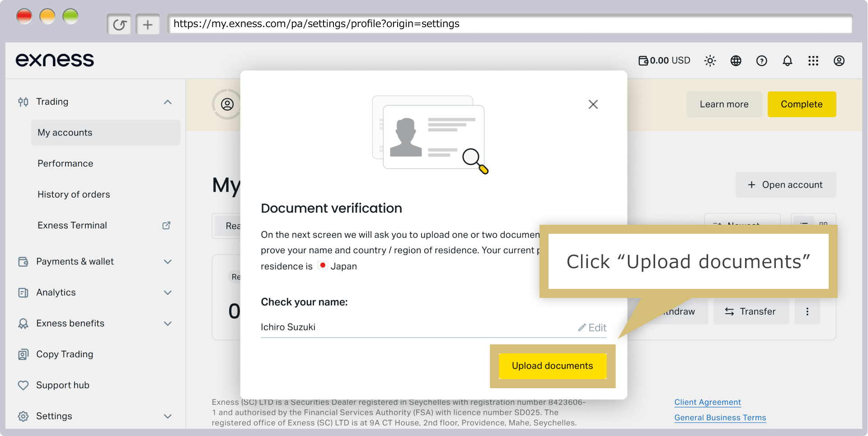This screenshot has height=436, width=868.
Task: Click the wallet balance 0.00 USD
Action: coord(664,60)
